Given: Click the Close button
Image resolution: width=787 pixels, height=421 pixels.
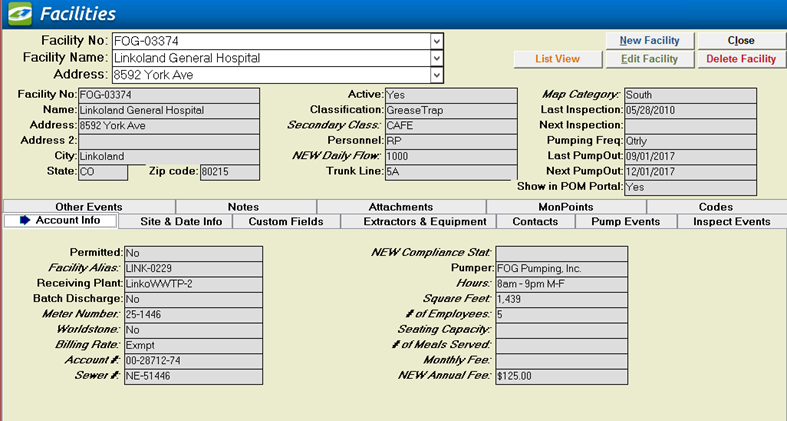Looking at the screenshot, I should [x=741, y=41].
